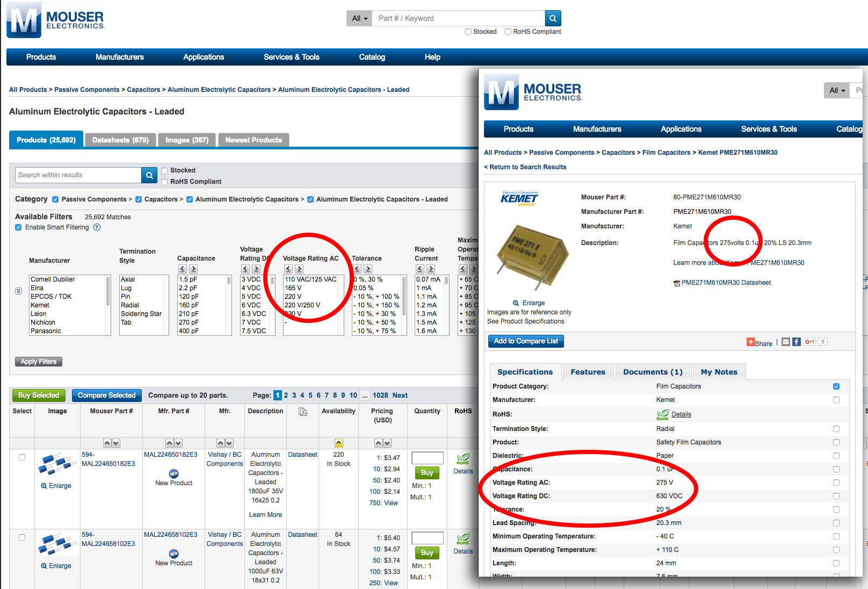The height and width of the screenshot is (589, 868).
Task: Select Radial in Termination Style list
Action: [x=130, y=305]
